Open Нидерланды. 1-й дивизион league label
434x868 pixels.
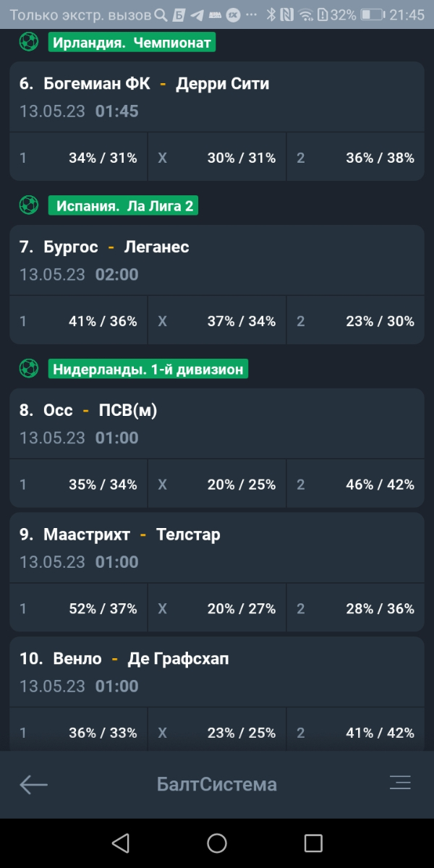pos(148,369)
